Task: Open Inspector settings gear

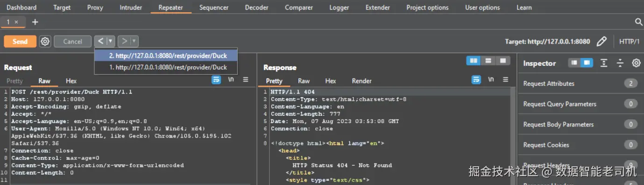Action: coord(636,63)
